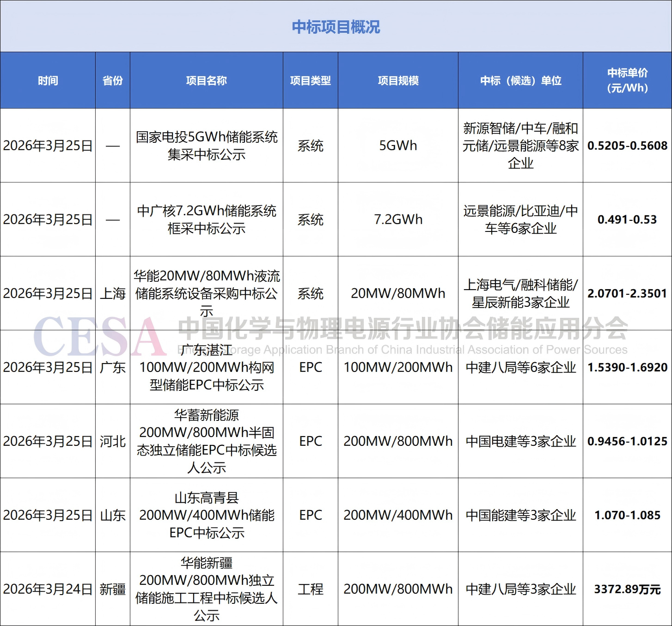This screenshot has height=626, width=672.
Task: Click the 项目名称 column header
Action: (x=206, y=80)
